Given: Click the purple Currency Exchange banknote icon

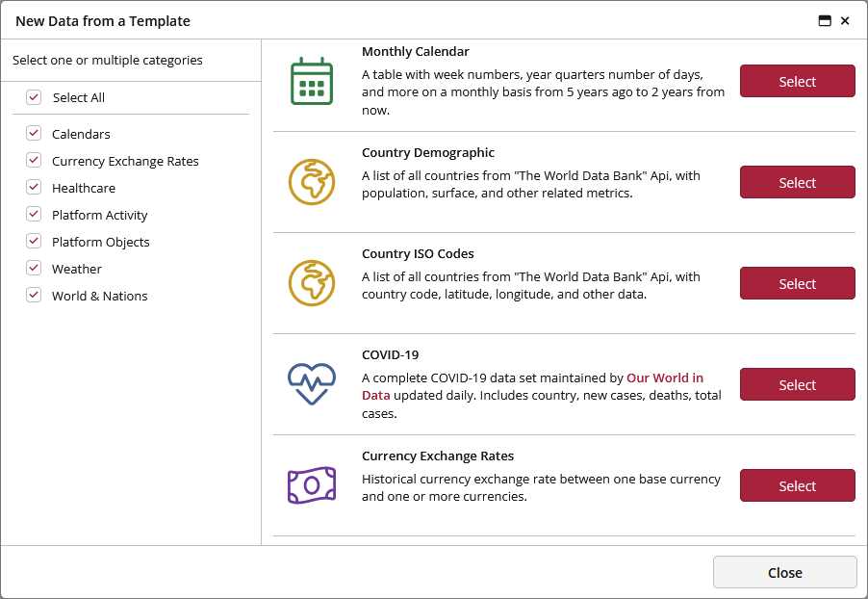Looking at the screenshot, I should (312, 485).
